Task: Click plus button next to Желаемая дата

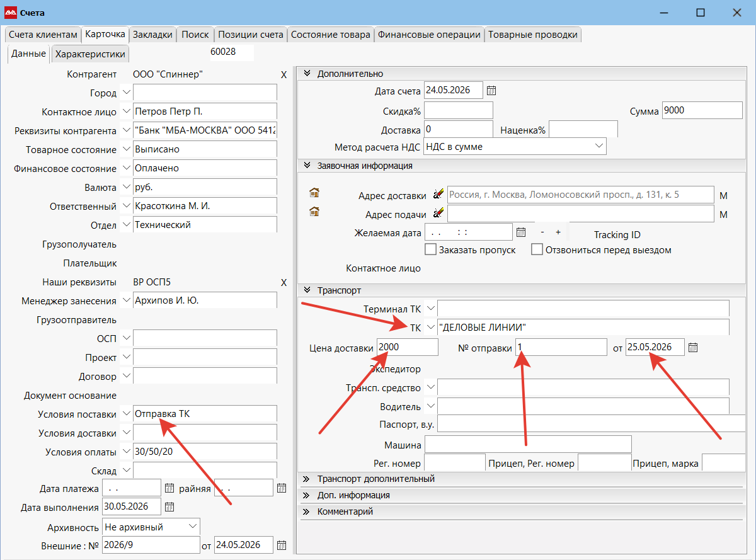Action: (558, 232)
